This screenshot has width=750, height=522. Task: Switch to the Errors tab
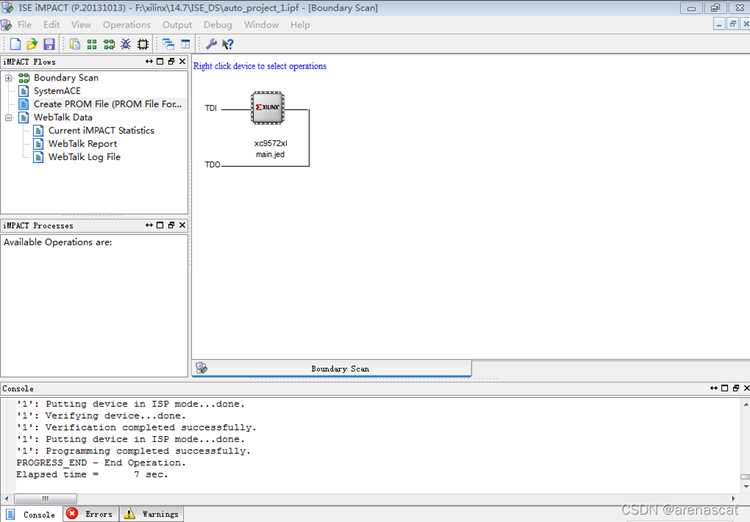(91, 514)
